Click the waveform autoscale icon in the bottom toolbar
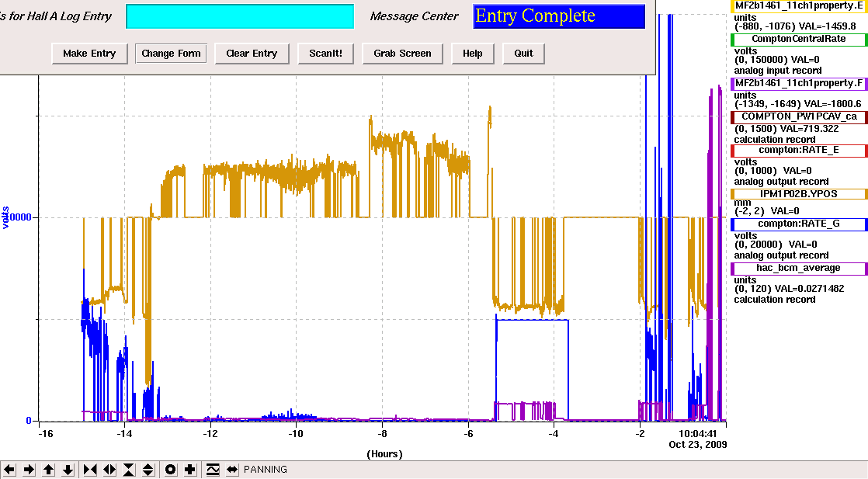This screenshot has height=479, width=868. (213, 470)
